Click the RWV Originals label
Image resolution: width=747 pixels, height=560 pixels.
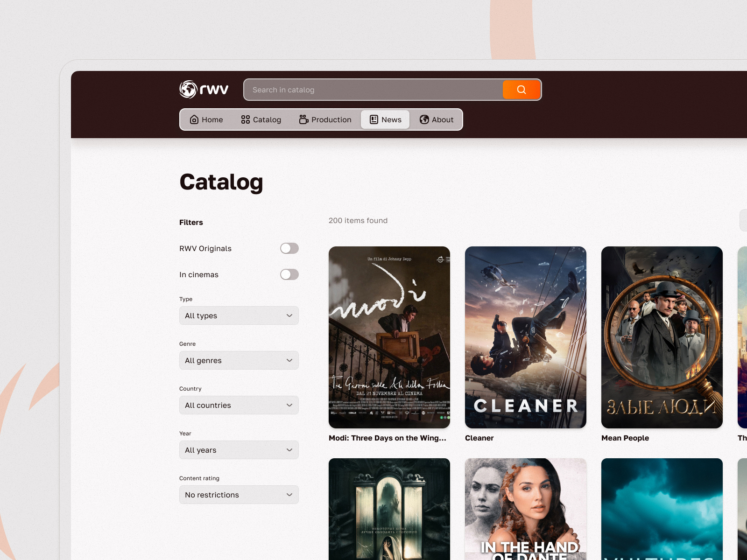205,248
